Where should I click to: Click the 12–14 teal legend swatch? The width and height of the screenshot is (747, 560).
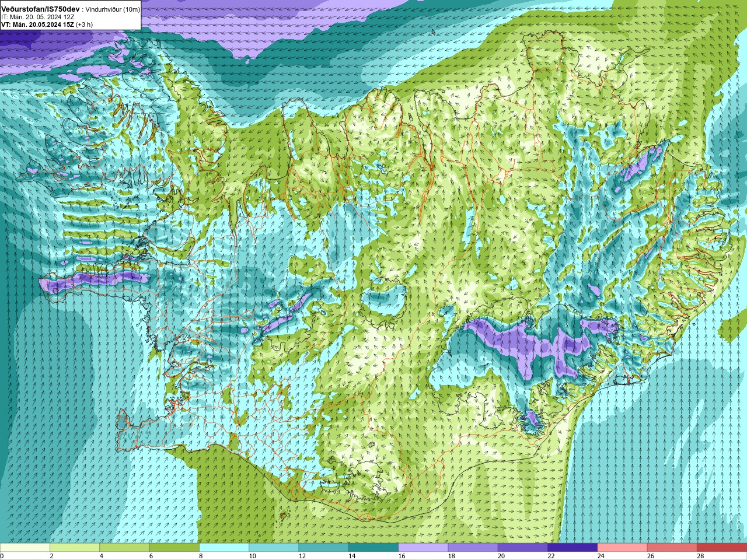323,548
